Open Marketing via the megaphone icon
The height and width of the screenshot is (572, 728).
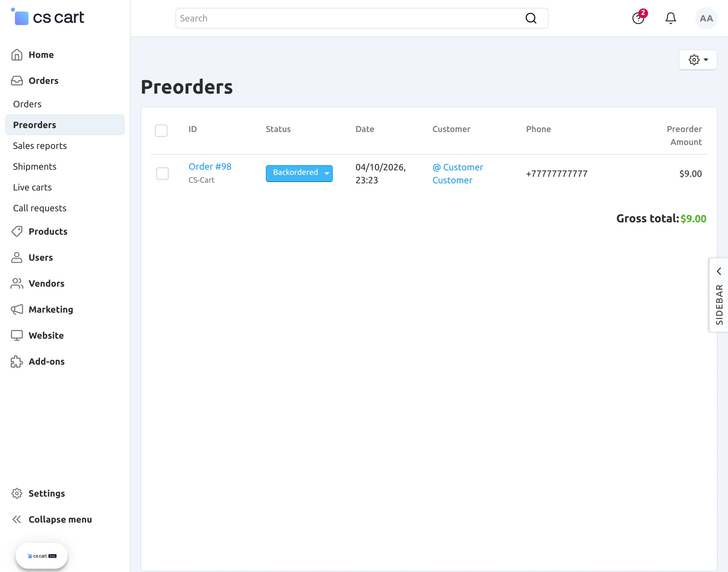pyautogui.click(x=17, y=309)
